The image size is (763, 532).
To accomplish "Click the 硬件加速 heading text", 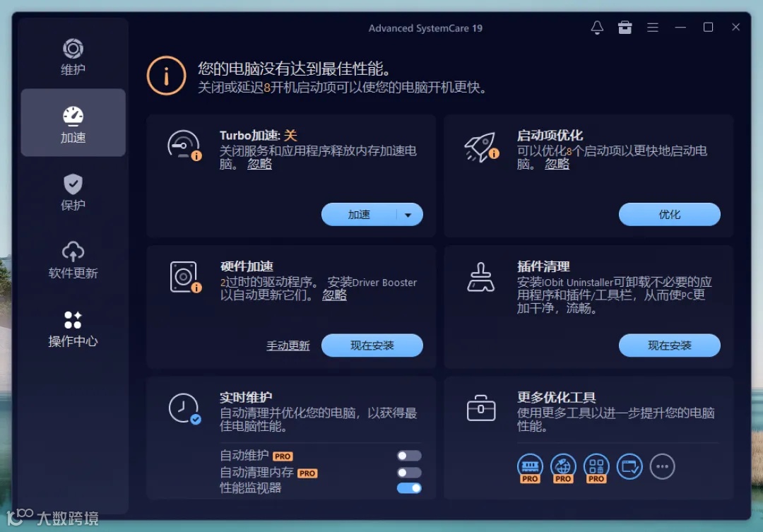I will click(247, 266).
